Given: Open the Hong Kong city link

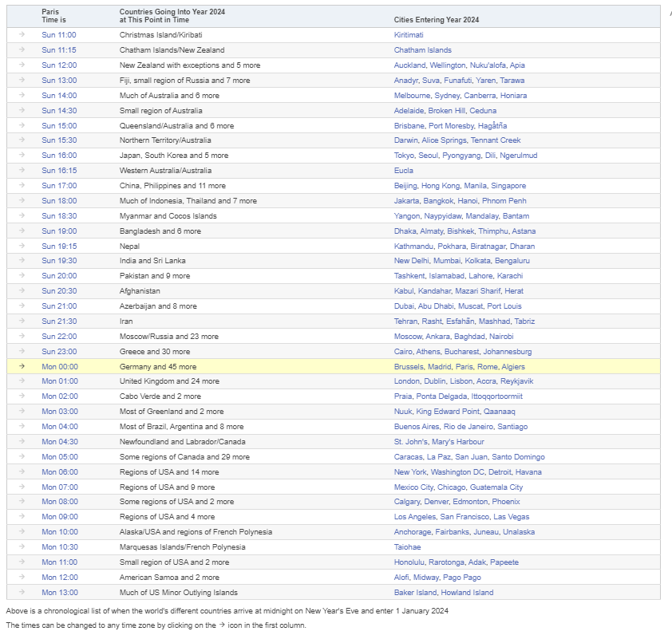Looking at the screenshot, I should tap(441, 186).
